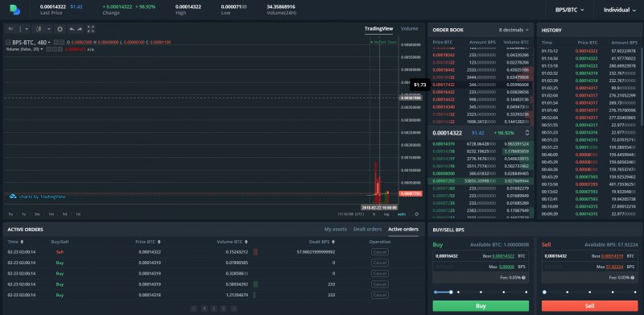
Task: Cancel the Buy order with volume 0.58934292
Action: (379, 284)
